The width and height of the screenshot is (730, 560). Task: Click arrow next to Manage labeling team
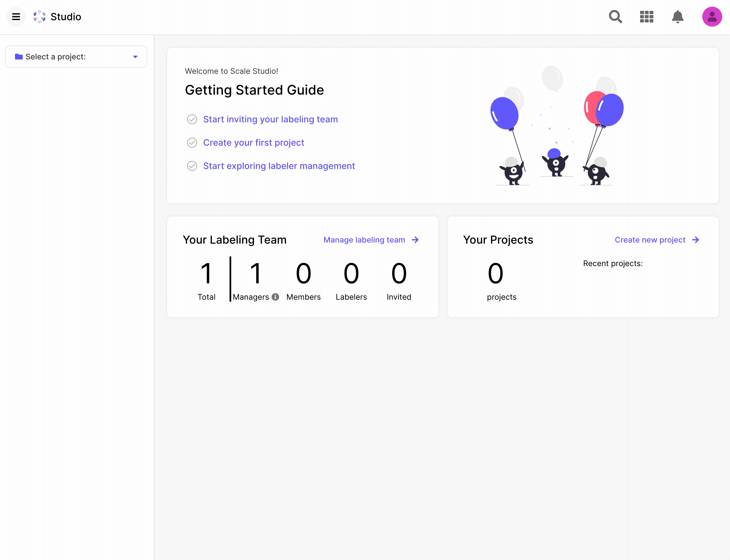415,240
